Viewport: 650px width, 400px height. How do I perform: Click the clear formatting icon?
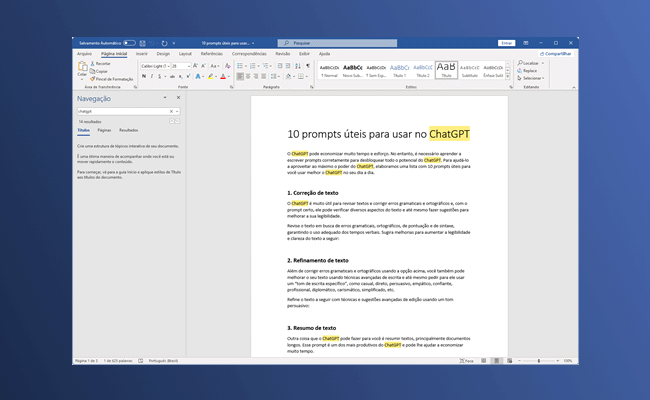click(227, 66)
